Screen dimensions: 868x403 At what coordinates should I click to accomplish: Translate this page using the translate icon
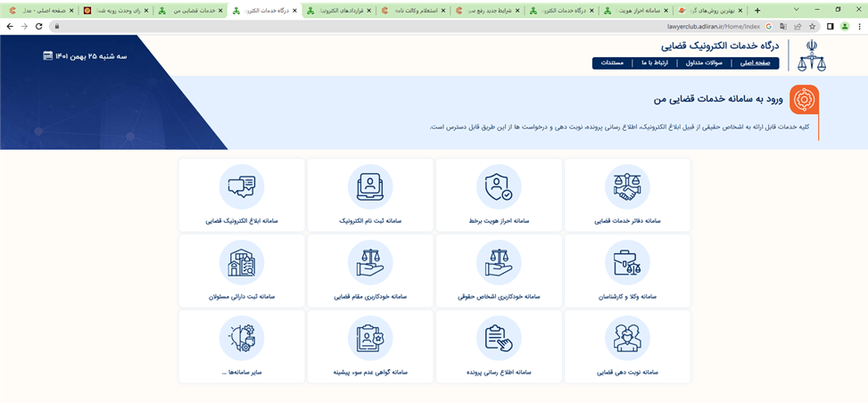click(783, 26)
